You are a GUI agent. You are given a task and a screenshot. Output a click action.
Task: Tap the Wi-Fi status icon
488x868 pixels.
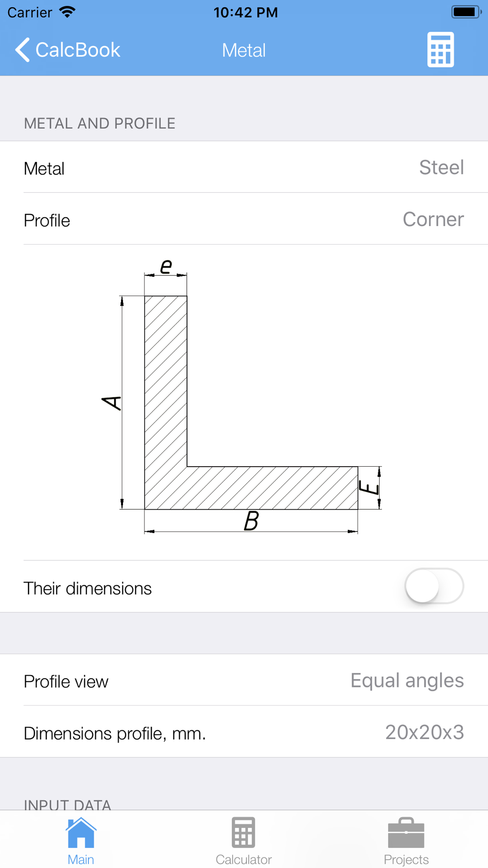click(67, 12)
